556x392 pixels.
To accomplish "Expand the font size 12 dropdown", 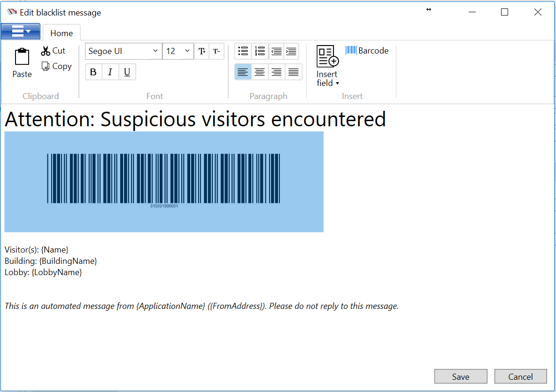I will click(x=187, y=51).
